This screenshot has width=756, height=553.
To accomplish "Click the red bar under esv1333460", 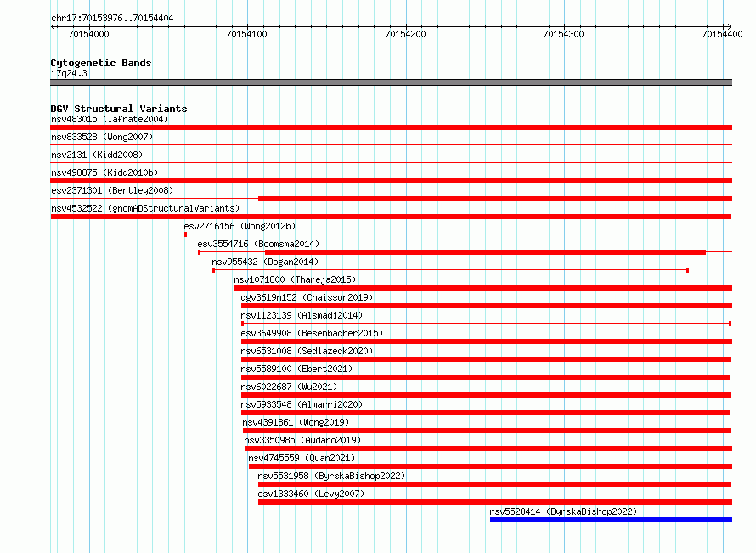I will pos(495,502).
